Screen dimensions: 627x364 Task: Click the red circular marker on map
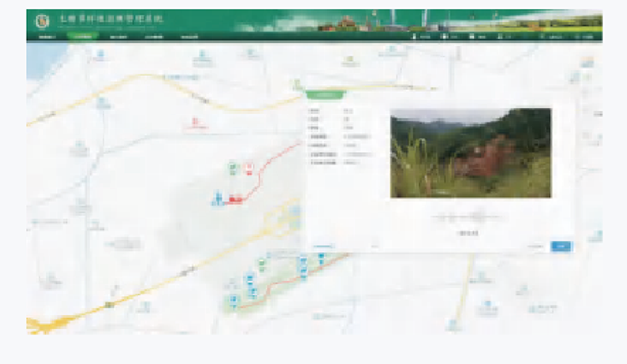pyautogui.click(x=249, y=169)
